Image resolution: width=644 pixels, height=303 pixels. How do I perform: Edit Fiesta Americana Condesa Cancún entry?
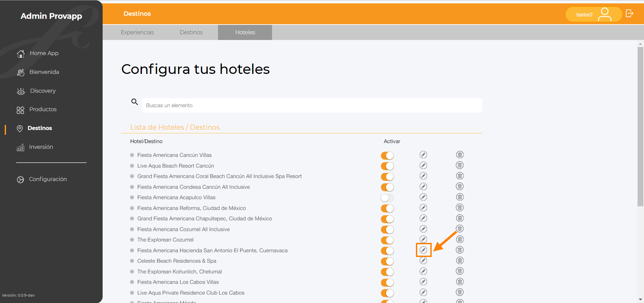click(x=423, y=186)
